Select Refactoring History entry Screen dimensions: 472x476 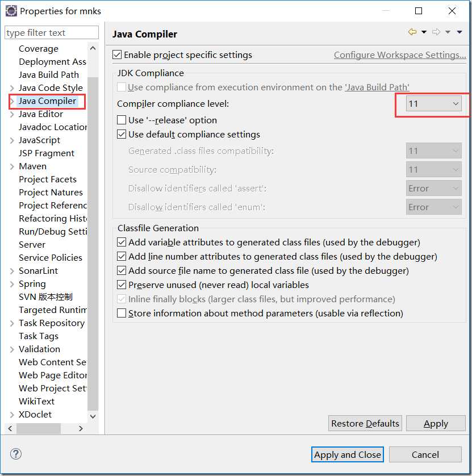53,218
